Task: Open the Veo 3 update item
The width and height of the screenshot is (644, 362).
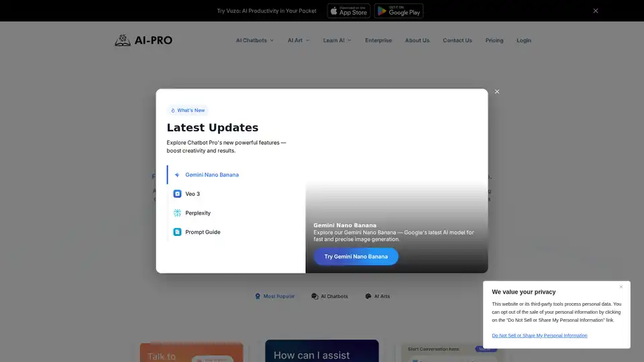Action: click(192, 194)
